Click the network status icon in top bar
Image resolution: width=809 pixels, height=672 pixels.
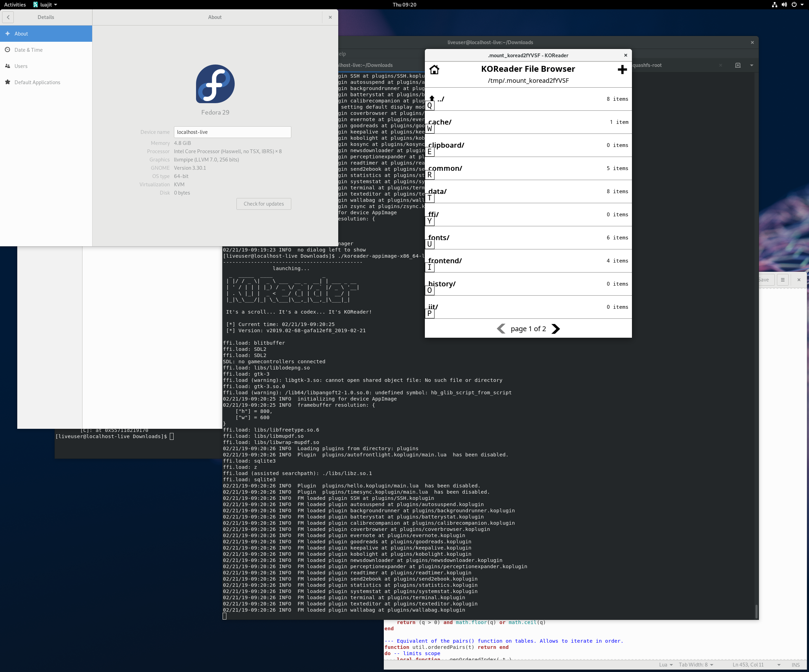[774, 4]
